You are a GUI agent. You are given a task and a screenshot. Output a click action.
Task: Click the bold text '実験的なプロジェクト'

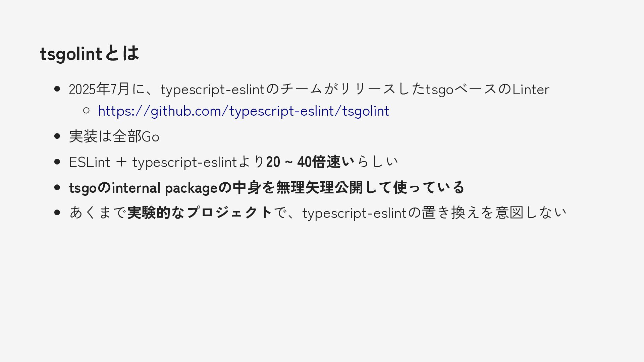pyautogui.click(x=200, y=213)
